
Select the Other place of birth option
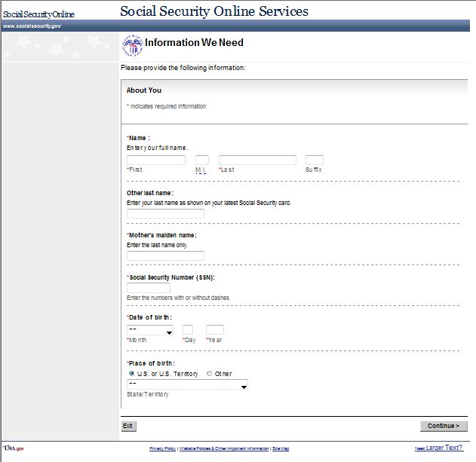click(x=210, y=374)
